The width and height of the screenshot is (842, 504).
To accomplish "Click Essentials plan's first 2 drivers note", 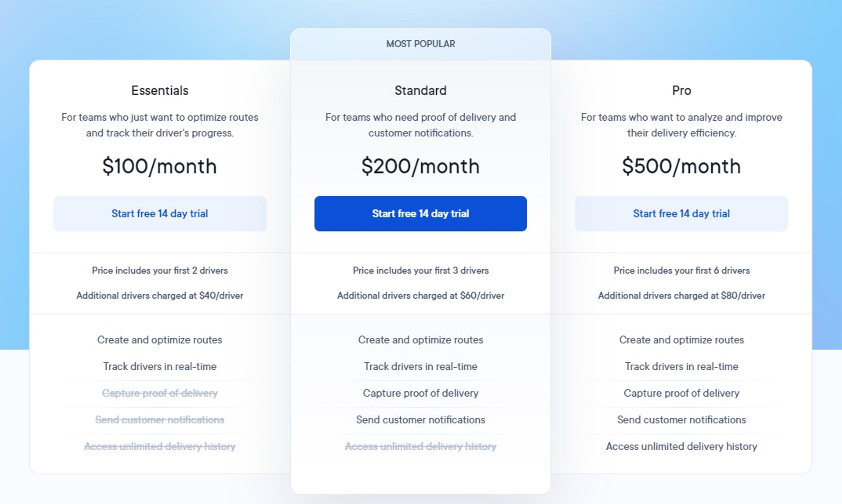I will pyautogui.click(x=160, y=270).
